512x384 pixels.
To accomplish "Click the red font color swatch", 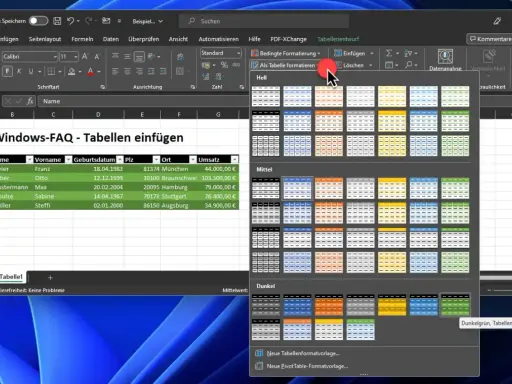I will (90, 71).
